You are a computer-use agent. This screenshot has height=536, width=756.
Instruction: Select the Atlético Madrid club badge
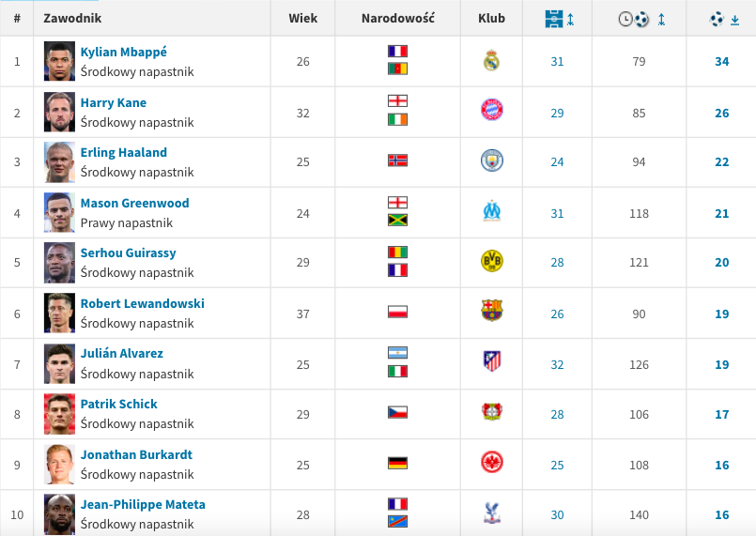click(491, 362)
